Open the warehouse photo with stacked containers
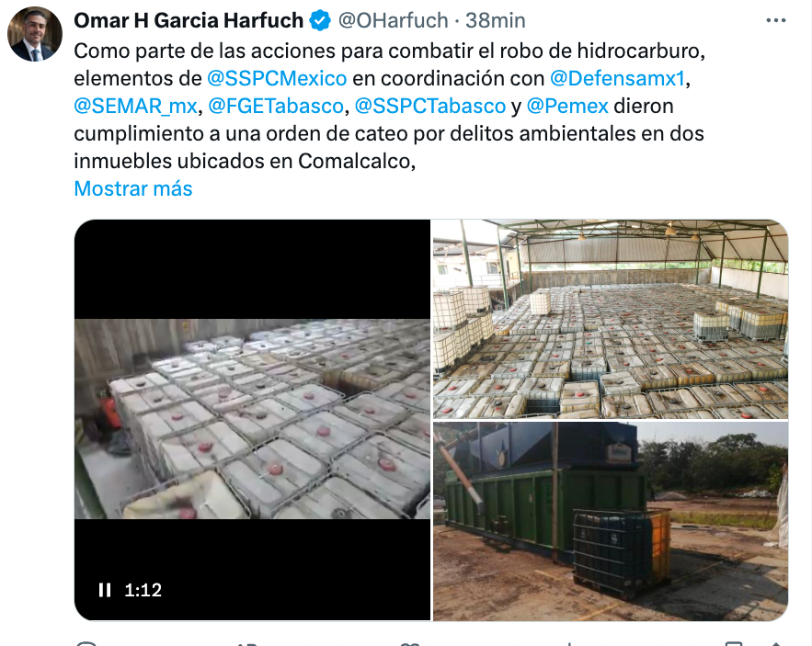812x646 pixels. [611, 320]
